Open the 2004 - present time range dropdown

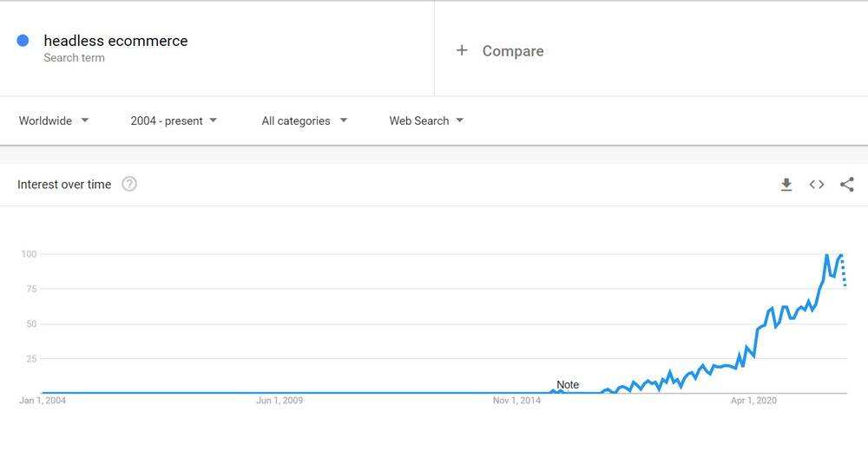click(x=174, y=121)
